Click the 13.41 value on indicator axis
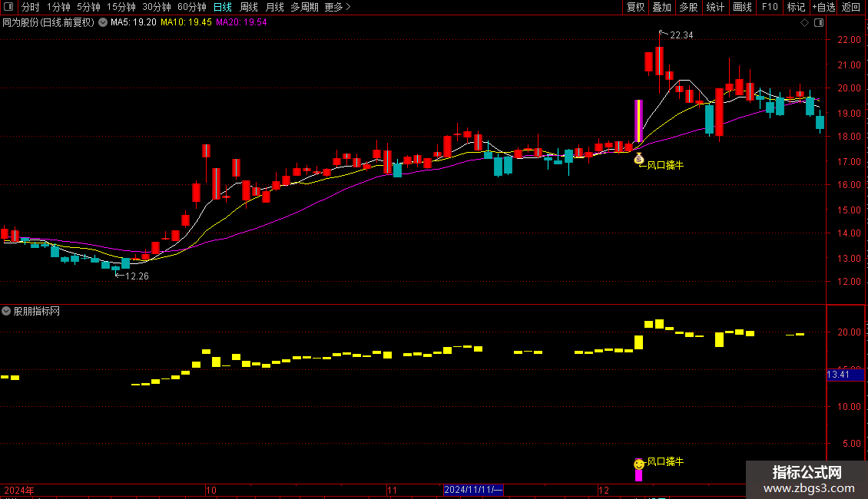Image resolution: width=868 pixels, height=499 pixels. pyautogui.click(x=845, y=375)
